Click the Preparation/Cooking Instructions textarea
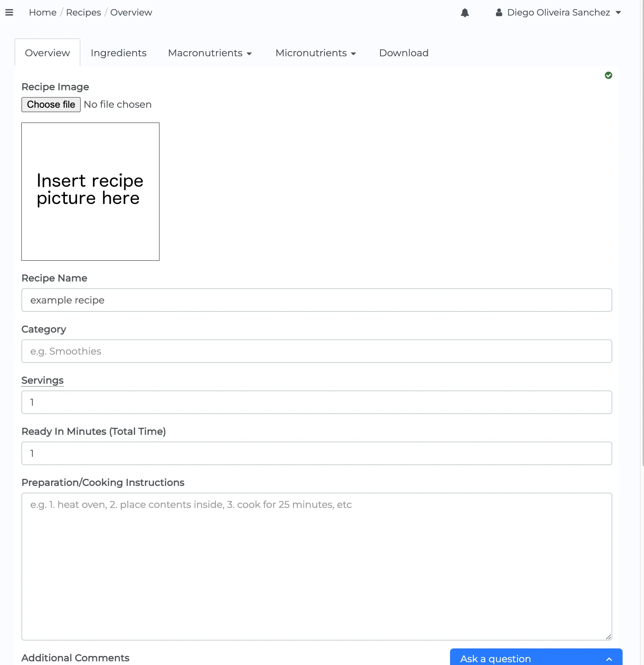 [316, 566]
